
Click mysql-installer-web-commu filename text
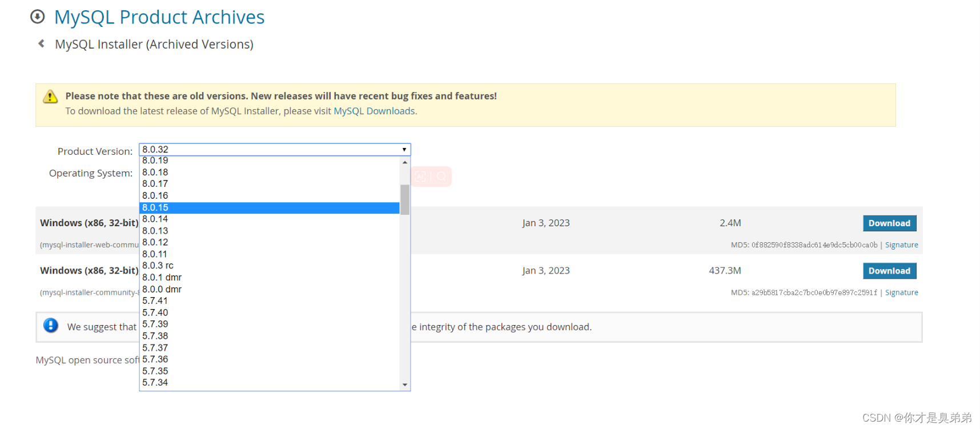90,244
